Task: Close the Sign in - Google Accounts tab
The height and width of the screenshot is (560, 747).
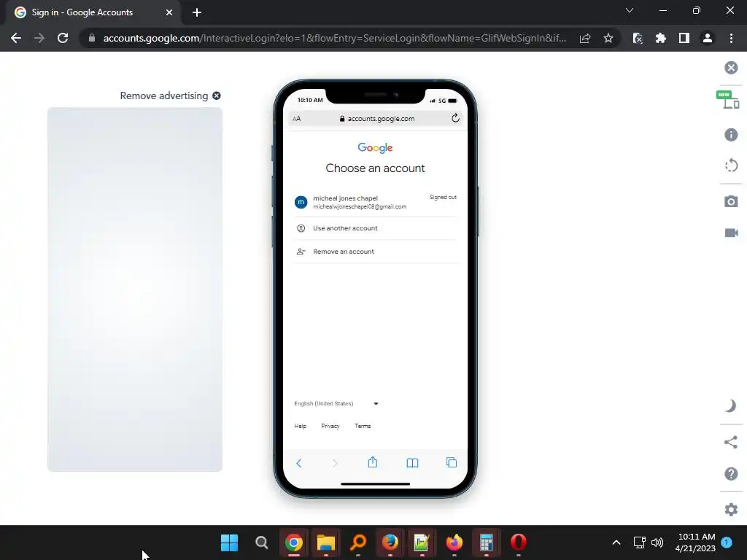Action: pyautogui.click(x=169, y=12)
